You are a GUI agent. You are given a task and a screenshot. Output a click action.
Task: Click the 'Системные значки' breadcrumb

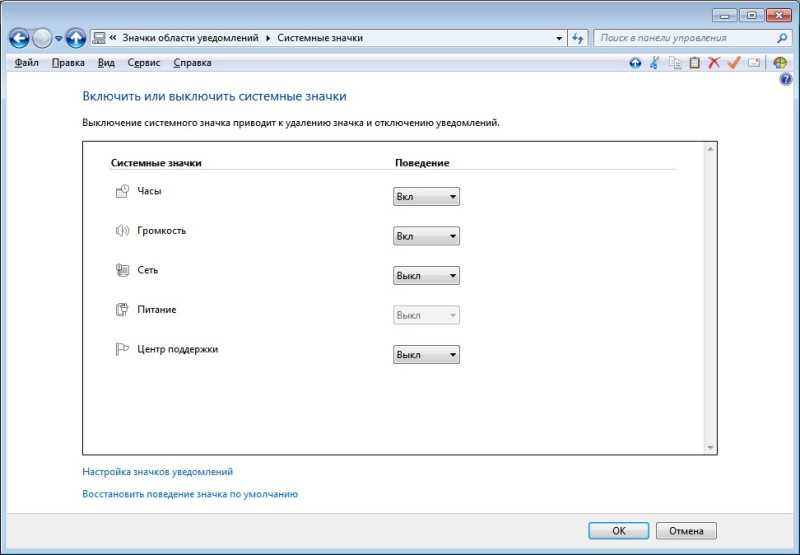[x=320, y=38]
